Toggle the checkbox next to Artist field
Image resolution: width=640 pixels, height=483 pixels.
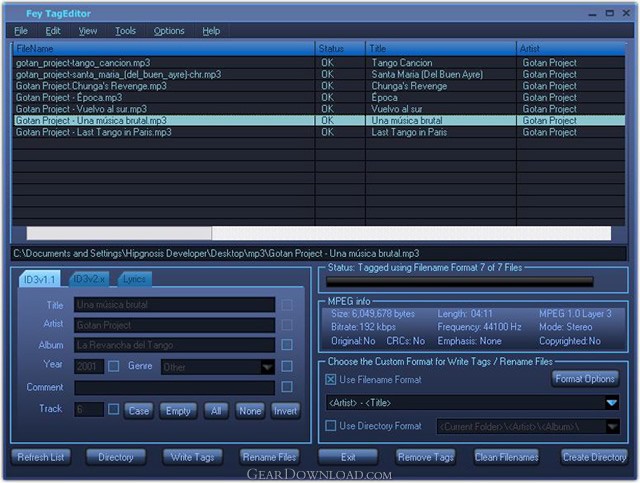[287, 325]
